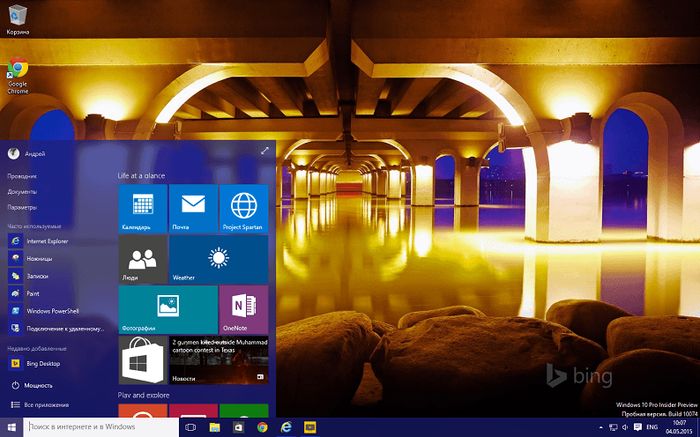The image size is (700, 437).
Task: Open the Почта mail tile
Action: (x=193, y=208)
